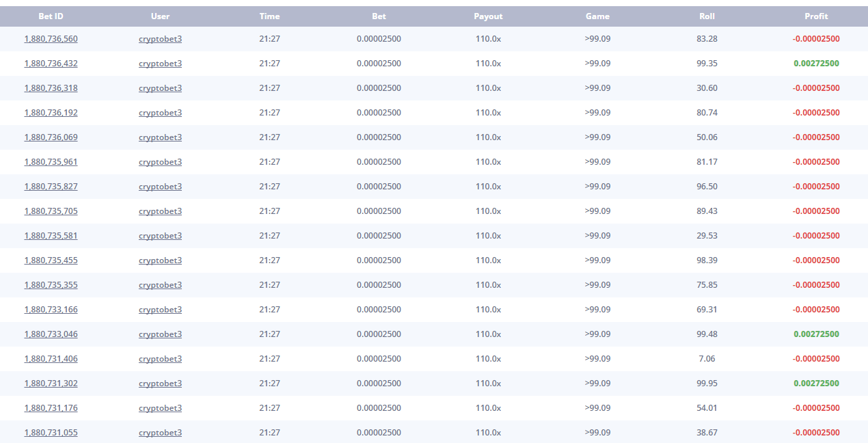The height and width of the screenshot is (443, 868).
Task: Select roll value 89.43
Action: pos(707,211)
